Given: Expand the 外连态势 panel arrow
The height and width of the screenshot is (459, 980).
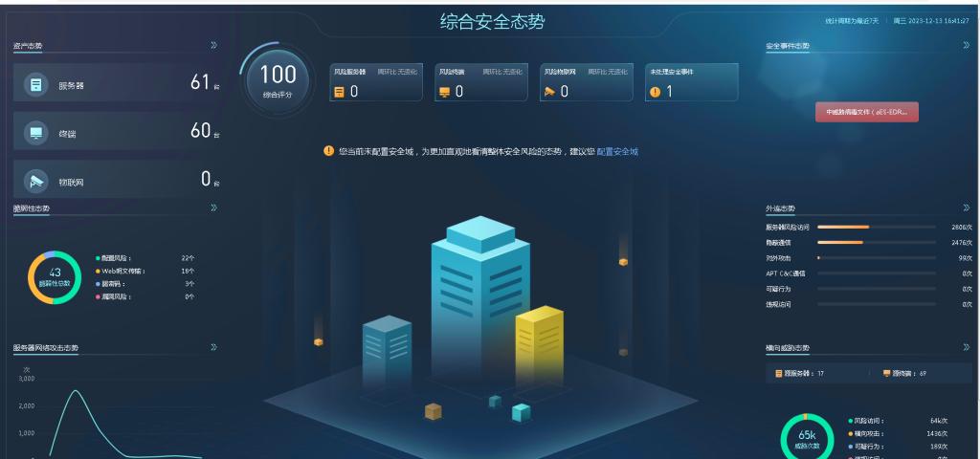Looking at the screenshot, I should coord(967,208).
